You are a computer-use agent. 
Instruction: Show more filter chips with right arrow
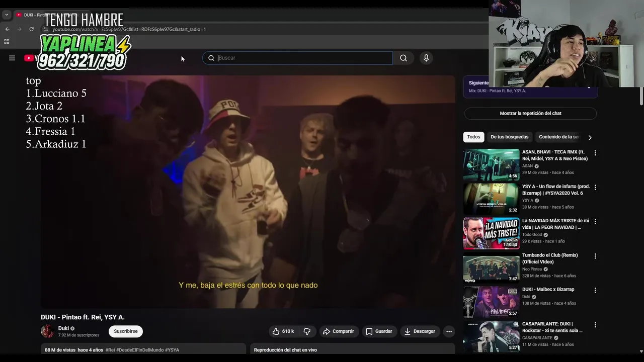click(590, 137)
